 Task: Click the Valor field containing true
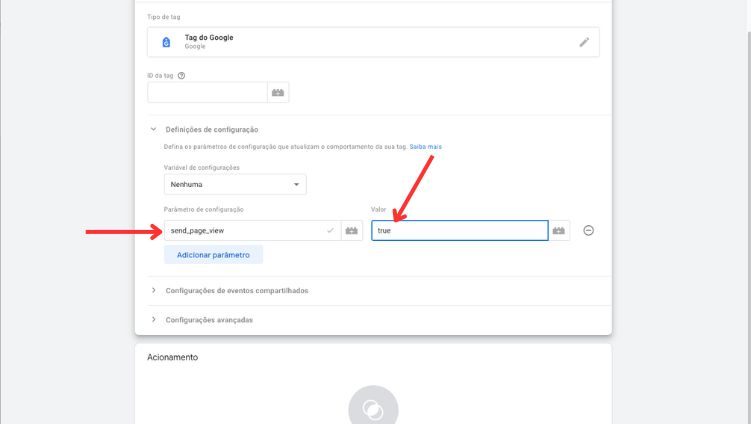click(x=460, y=230)
